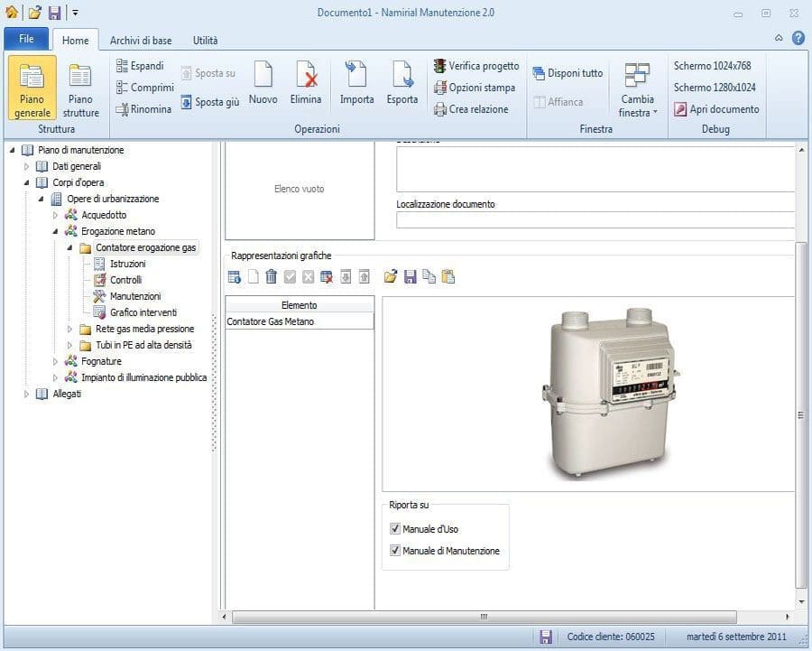Image resolution: width=812 pixels, height=651 pixels.
Task: Run Verifica progetto traffic light icon
Action: point(440,66)
